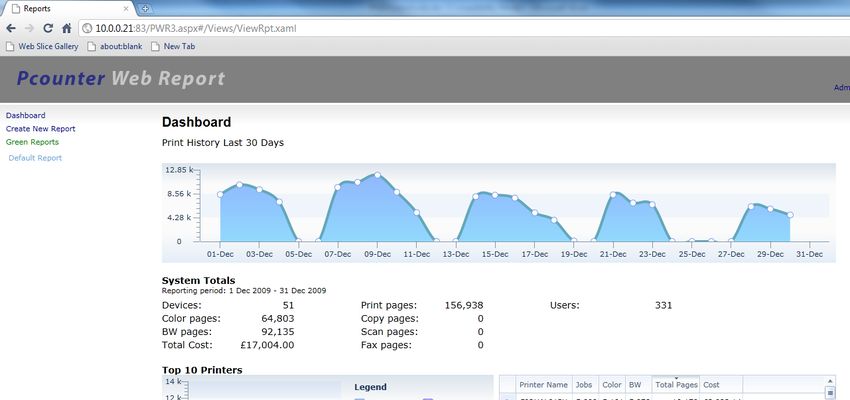Reload the page with the refresh icon
Screen dimensions: 850x400
coord(48,28)
